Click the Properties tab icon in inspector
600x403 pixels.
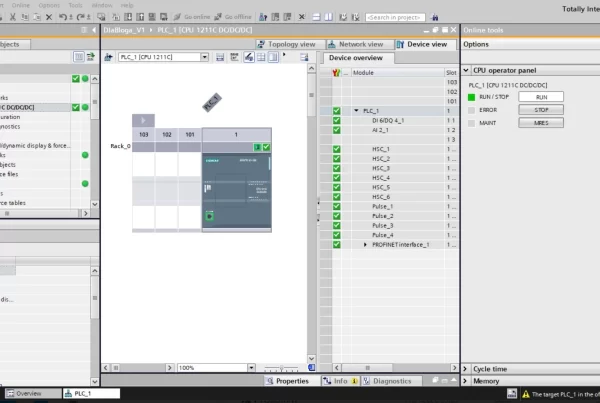click(x=269, y=381)
